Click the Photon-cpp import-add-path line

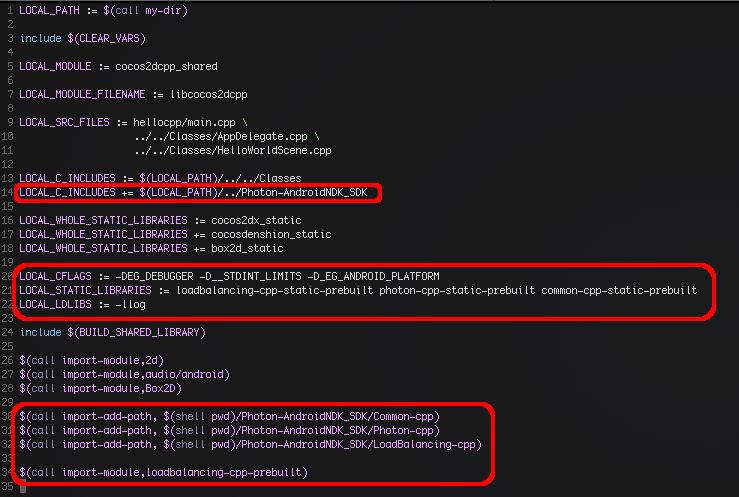230,431
